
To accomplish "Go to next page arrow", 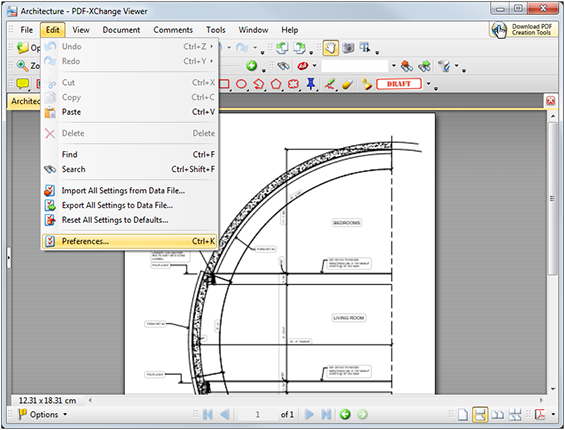I will tap(309, 415).
